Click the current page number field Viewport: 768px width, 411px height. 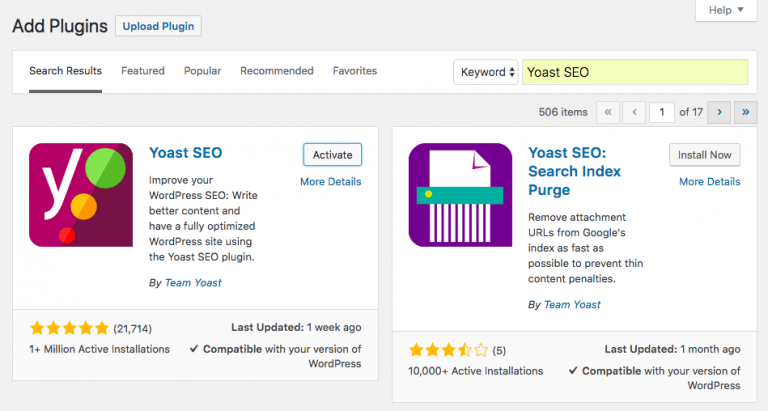[661, 113]
